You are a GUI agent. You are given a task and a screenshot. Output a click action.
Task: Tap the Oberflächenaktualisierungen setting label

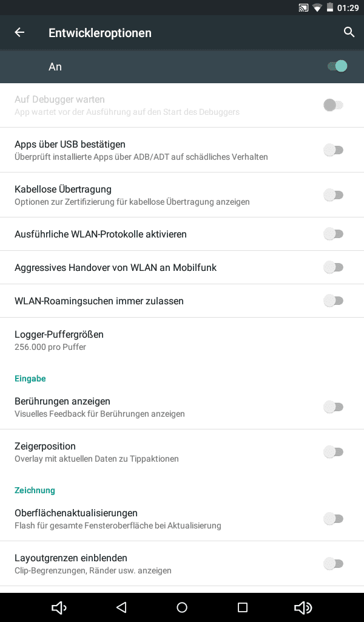click(x=76, y=513)
